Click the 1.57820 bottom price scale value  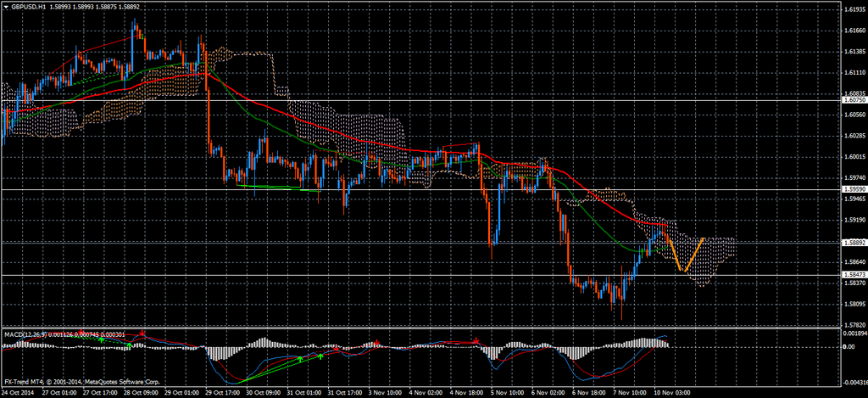tap(854, 325)
